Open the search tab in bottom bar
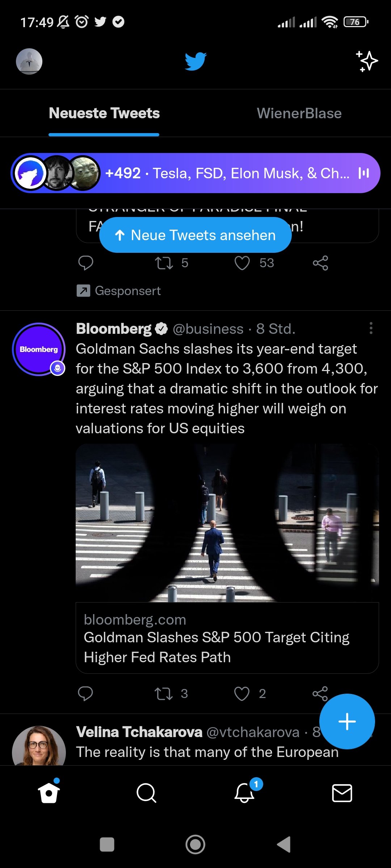 click(146, 793)
